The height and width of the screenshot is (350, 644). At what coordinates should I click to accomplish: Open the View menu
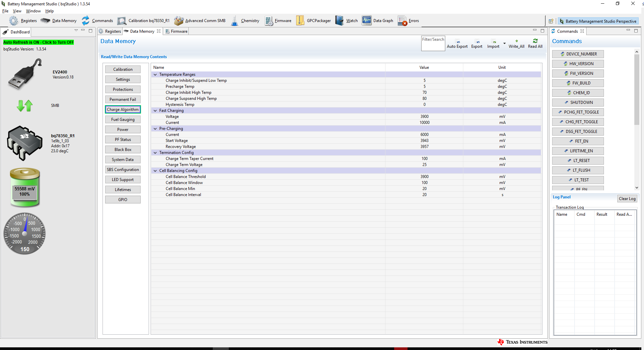click(17, 11)
